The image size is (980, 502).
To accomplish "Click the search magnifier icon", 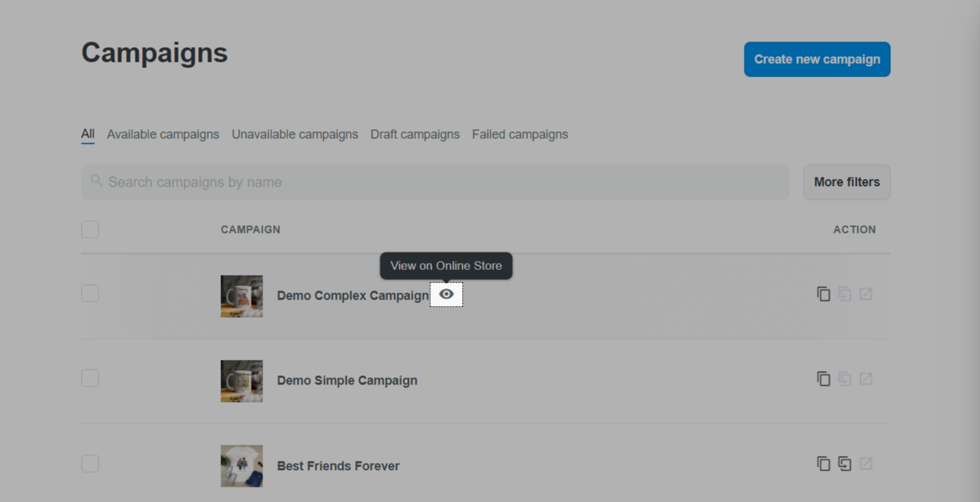I will (x=96, y=180).
